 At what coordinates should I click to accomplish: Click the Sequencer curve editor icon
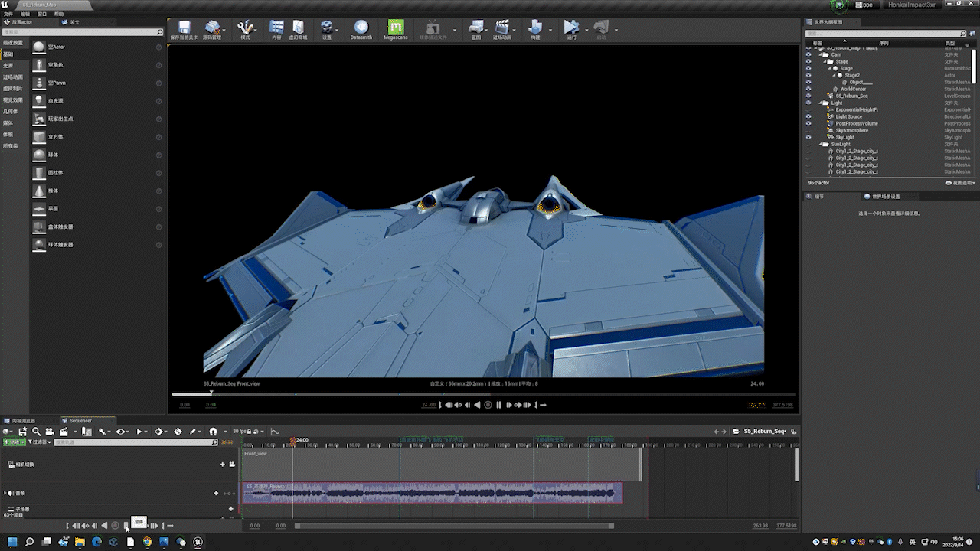(x=275, y=432)
